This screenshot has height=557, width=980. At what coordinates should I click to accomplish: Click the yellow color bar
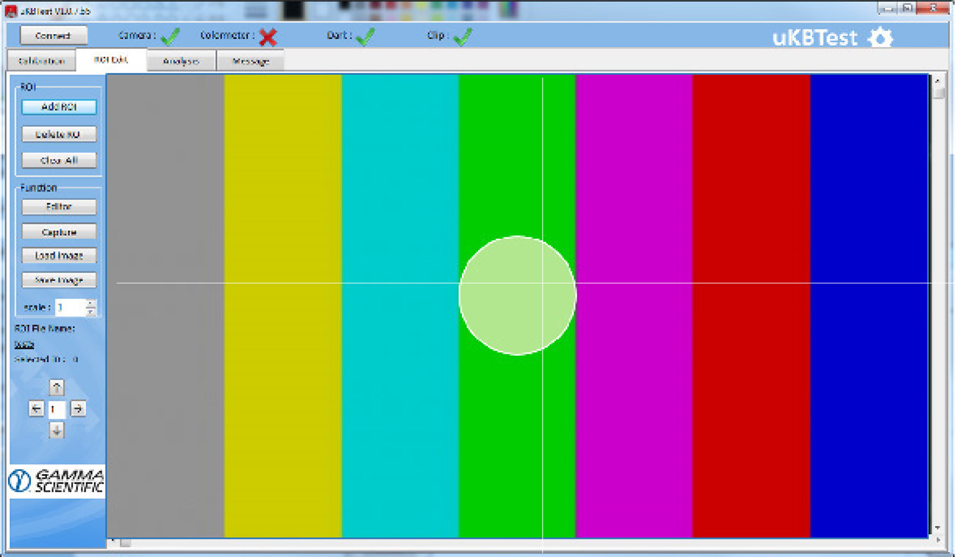(283, 306)
